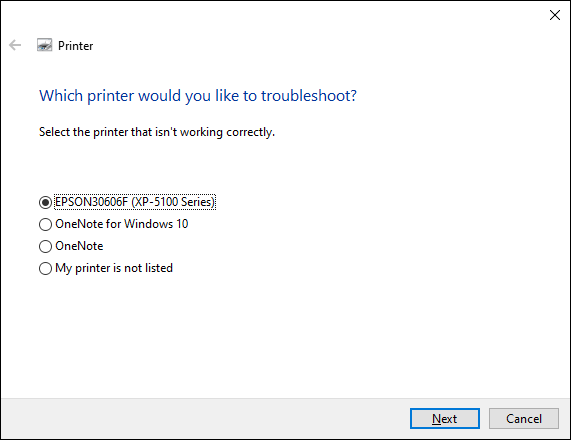Select the plain OneNote radio button
The height and width of the screenshot is (440, 571).
point(45,246)
